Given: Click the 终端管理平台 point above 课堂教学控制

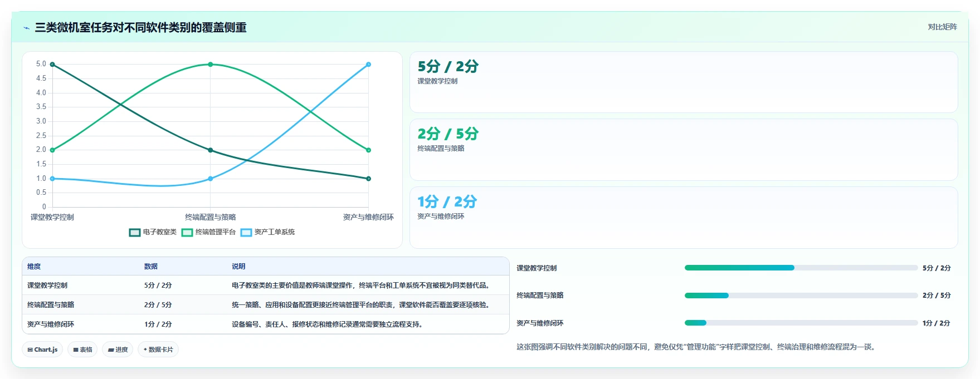Looking at the screenshot, I should tap(52, 150).
